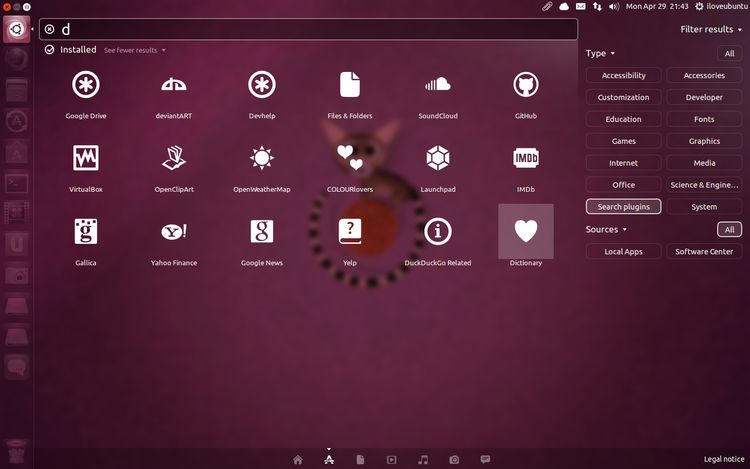Open the cloud indicator in top panel
750x469 pixels.
click(x=564, y=7)
